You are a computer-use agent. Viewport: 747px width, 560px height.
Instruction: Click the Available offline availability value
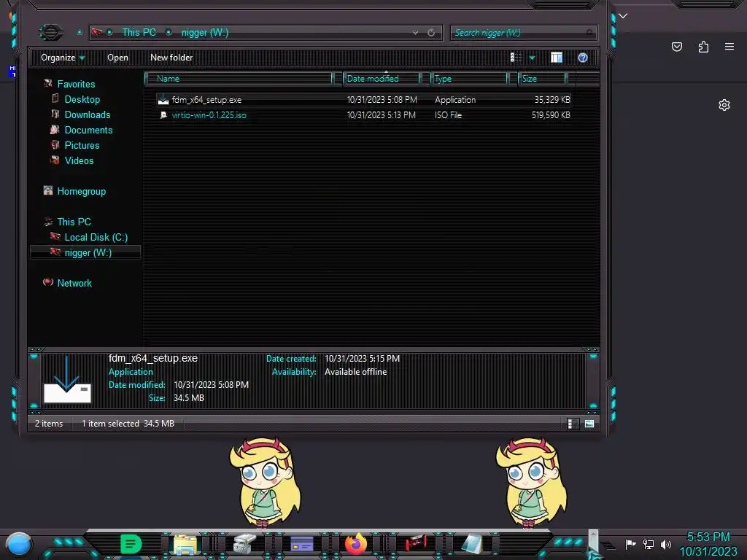coord(355,372)
